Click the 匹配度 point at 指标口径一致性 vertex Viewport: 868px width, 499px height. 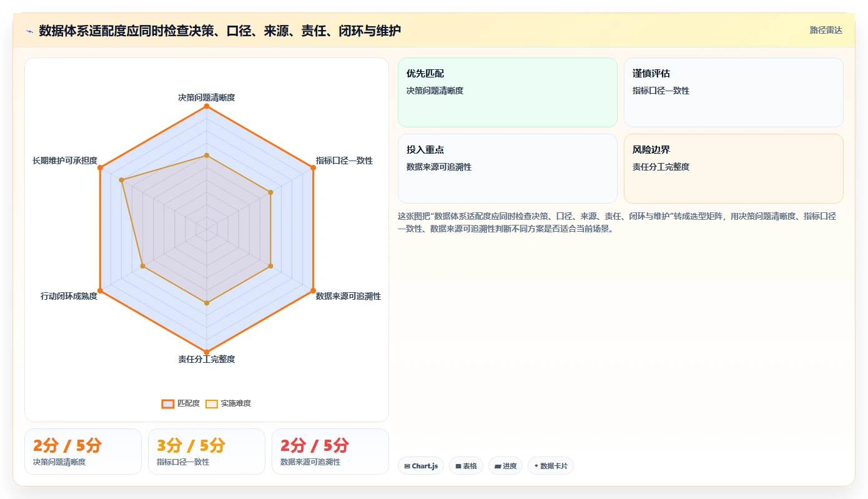click(313, 167)
